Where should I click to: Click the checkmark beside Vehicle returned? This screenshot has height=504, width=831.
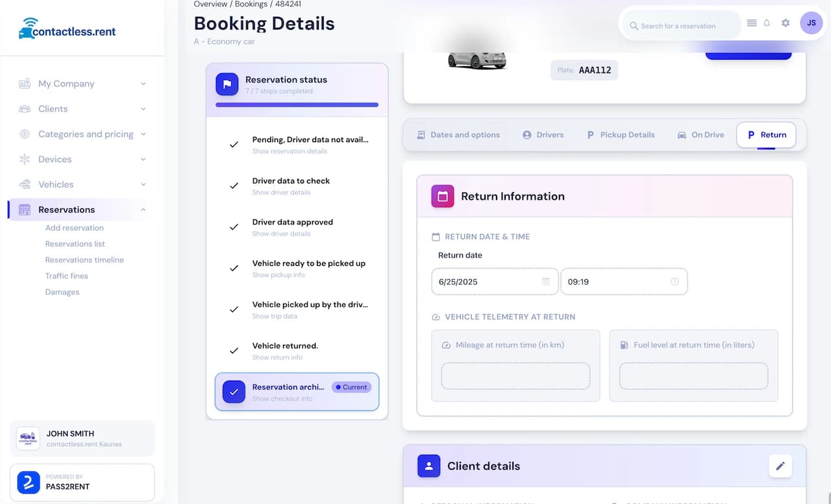(234, 351)
